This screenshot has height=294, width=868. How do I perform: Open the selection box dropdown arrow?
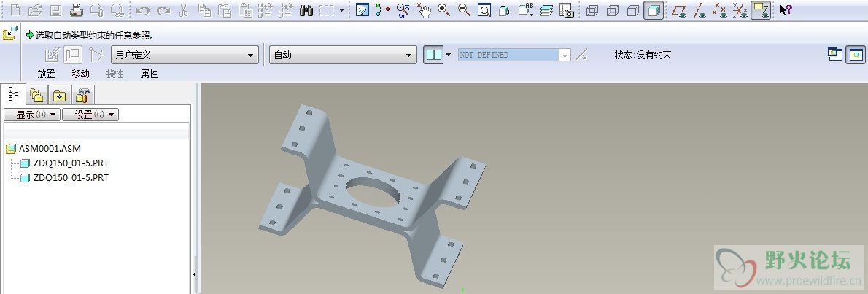tap(341, 10)
